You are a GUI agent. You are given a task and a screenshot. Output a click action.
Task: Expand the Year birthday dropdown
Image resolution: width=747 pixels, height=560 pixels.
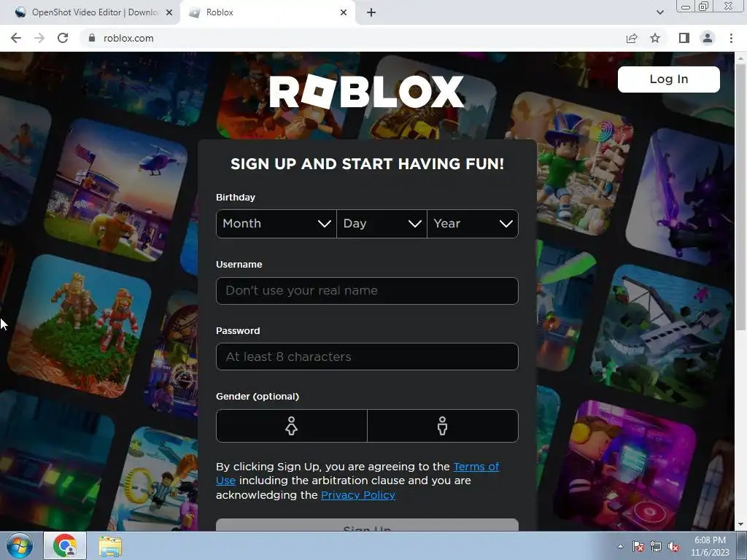coord(473,223)
